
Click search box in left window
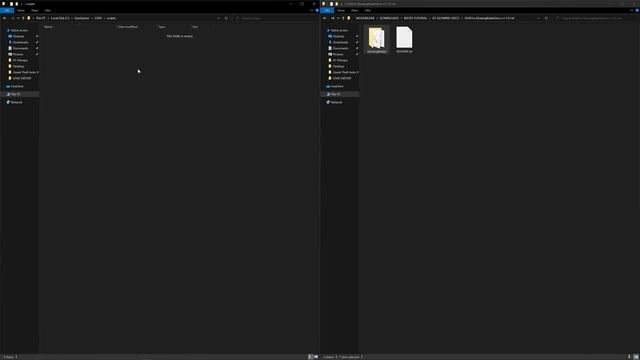276,18
